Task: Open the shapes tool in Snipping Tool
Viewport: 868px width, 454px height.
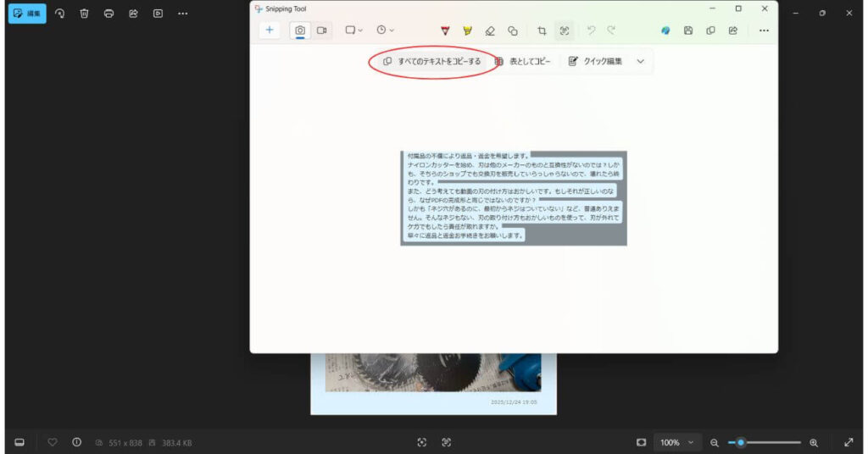Action: 513,31
